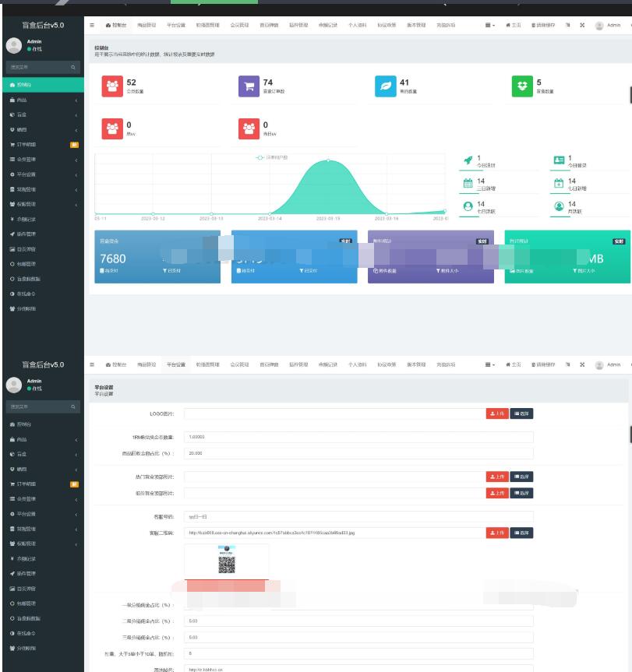This screenshot has width=632, height=672.
Task: Click the search magnifier in the upper sidebar search box
Action: click(74, 68)
